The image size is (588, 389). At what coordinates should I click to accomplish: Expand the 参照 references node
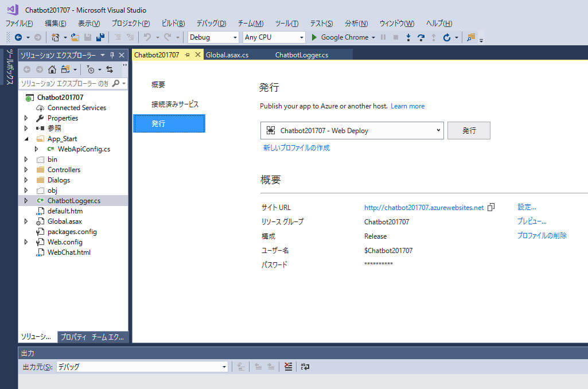(x=26, y=129)
